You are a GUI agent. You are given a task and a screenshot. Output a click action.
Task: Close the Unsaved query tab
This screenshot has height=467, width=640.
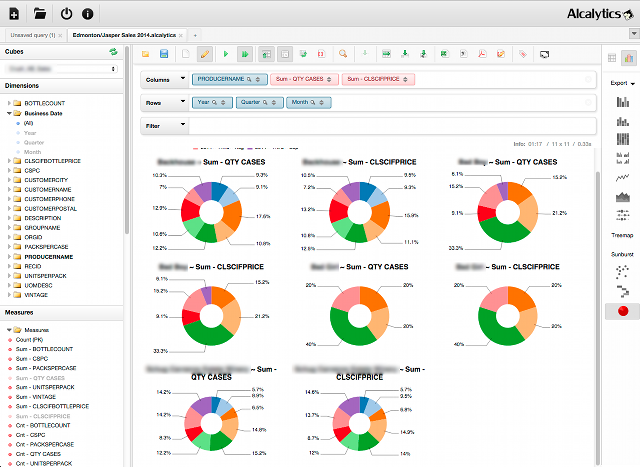(60, 36)
